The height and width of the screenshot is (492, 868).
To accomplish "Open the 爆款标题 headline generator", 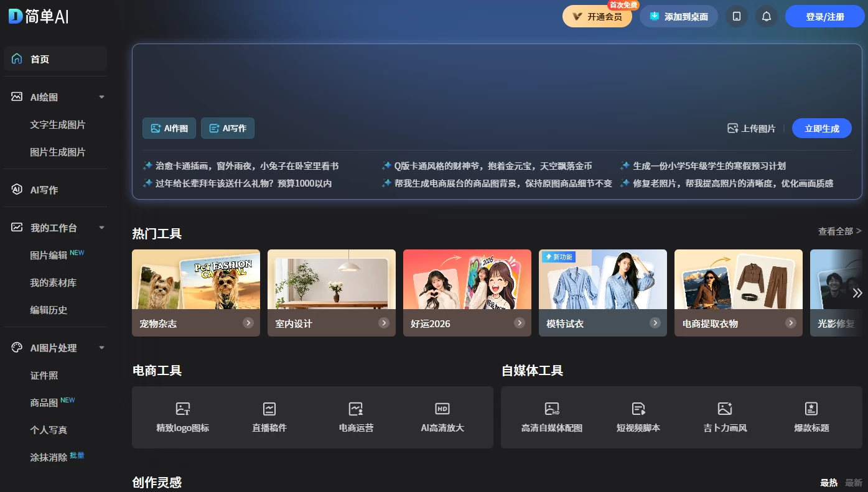I will tap(811, 417).
